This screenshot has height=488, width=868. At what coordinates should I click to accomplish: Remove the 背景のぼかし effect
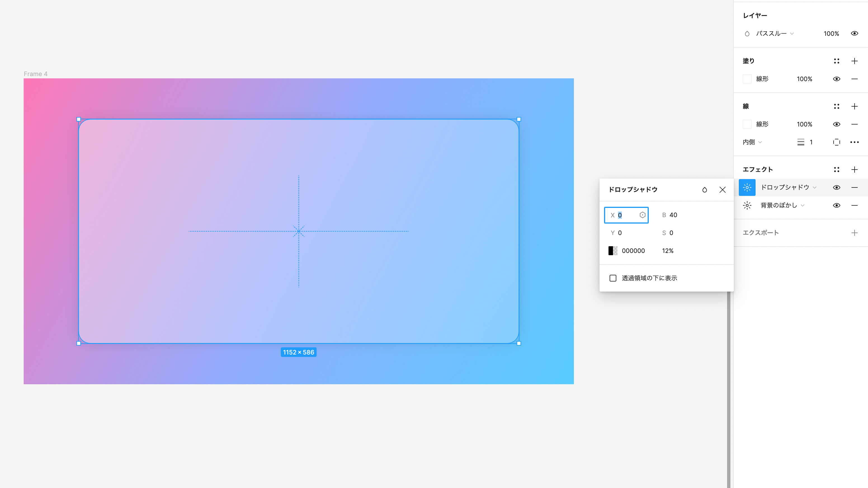(x=854, y=205)
